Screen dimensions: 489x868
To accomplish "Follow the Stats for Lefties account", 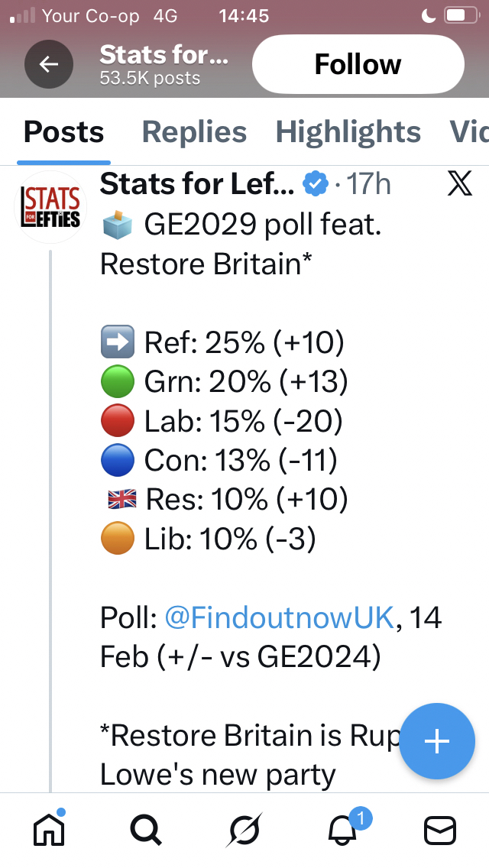I will pos(358,65).
